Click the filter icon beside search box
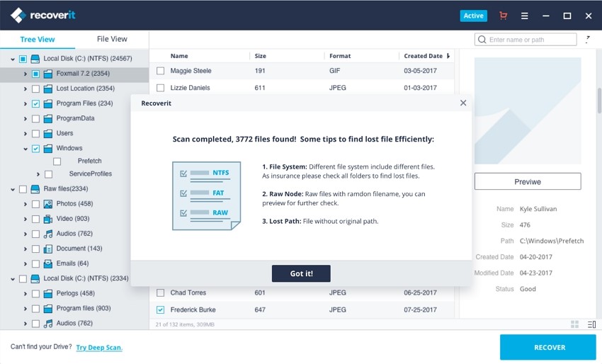 (x=588, y=39)
